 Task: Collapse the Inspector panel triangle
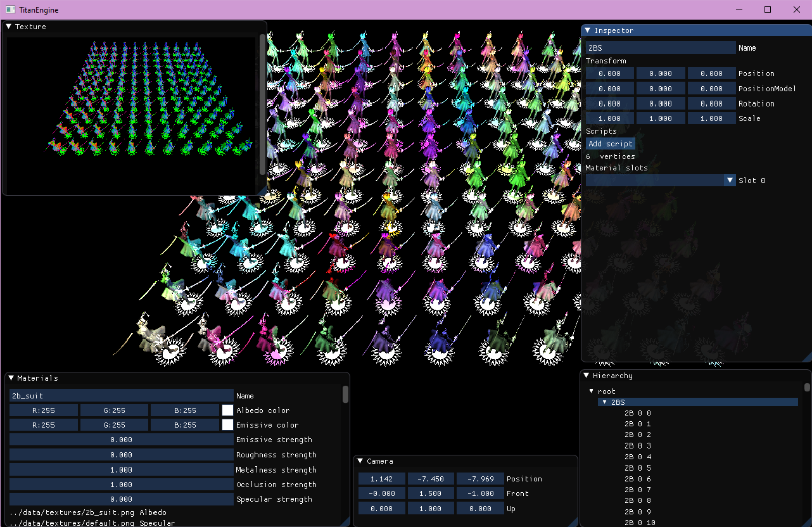point(588,30)
